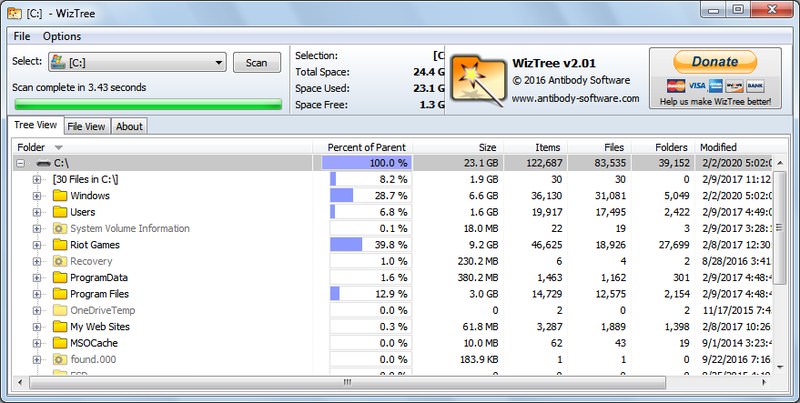The image size is (800, 403).
Task: Switch to the Tree View tab
Action: (36, 125)
